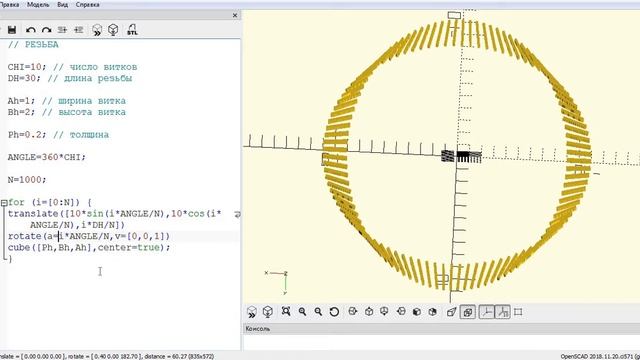Click the 'ANGLE=360*CHI;' code line
The height and width of the screenshot is (360, 640).
(x=47, y=157)
